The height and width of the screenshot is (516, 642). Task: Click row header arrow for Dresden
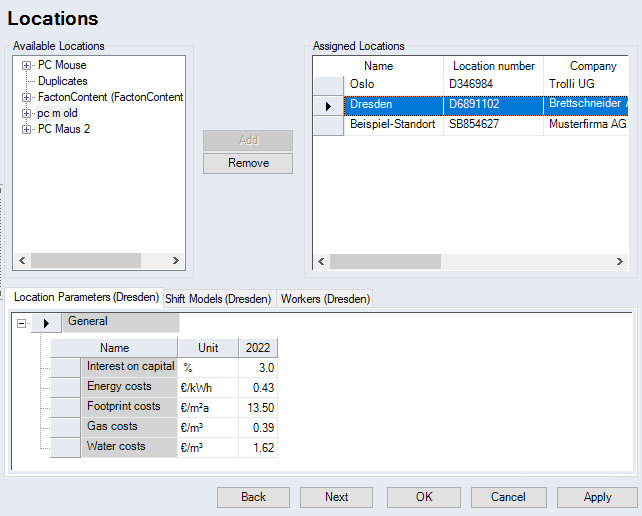pyautogui.click(x=328, y=105)
